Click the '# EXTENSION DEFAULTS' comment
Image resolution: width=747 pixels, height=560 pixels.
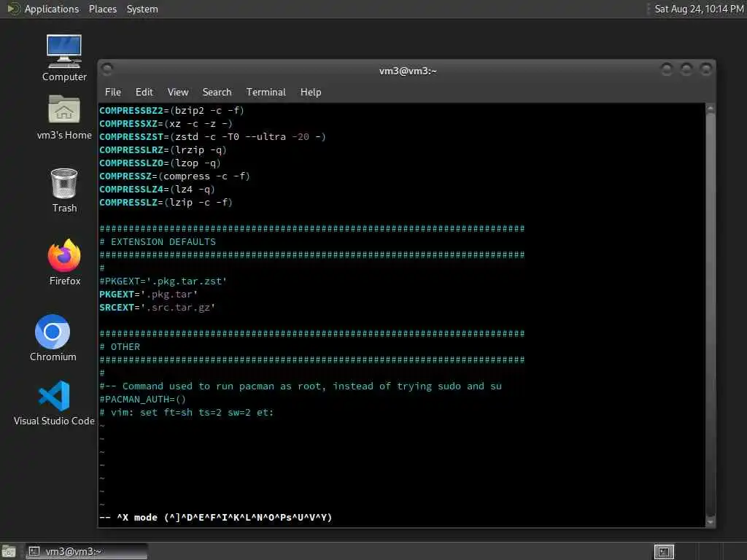point(158,242)
